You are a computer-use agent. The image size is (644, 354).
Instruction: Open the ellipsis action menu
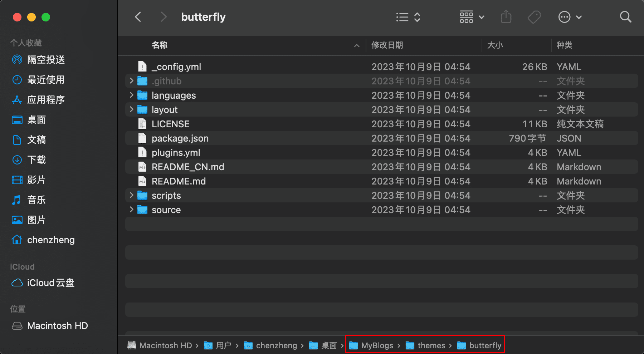(570, 17)
